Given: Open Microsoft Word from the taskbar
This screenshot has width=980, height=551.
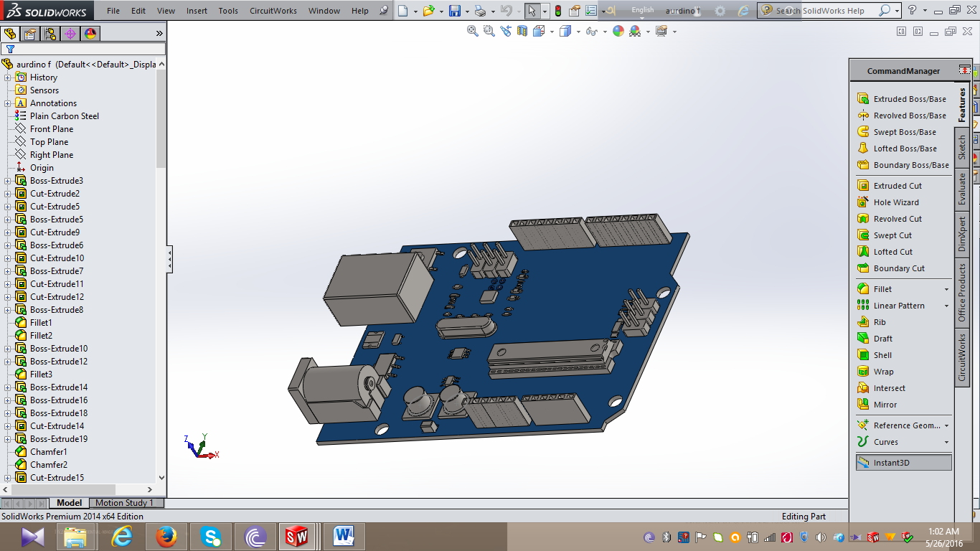Looking at the screenshot, I should (344, 537).
